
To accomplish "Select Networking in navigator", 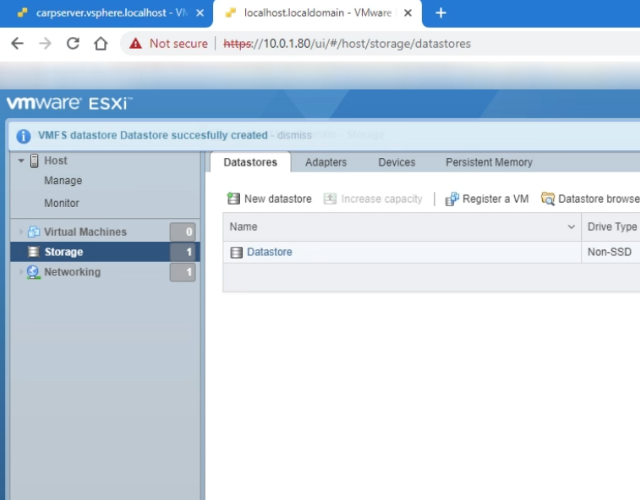I will tap(72, 272).
